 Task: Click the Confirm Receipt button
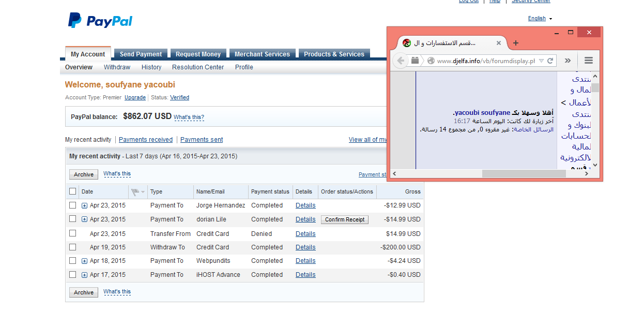345,219
